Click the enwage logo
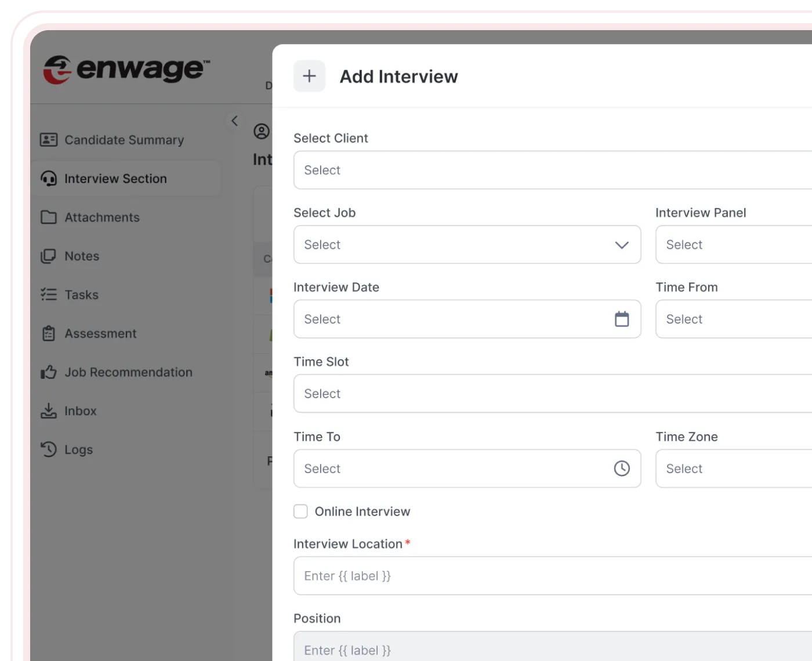This screenshot has width=812, height=661. (x=126, y=70)
